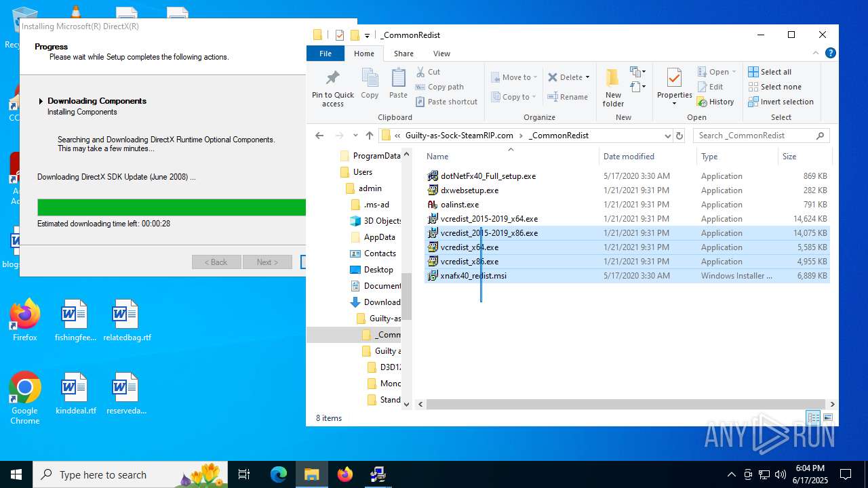Click the Edit command in Open group
The width and height of the screenshot is (868, 488).
pos(710,87)
